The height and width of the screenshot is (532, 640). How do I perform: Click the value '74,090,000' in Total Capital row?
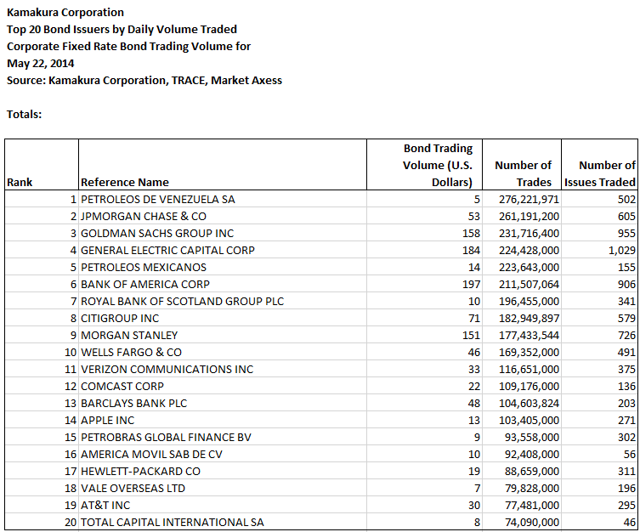tap(532, 523)
